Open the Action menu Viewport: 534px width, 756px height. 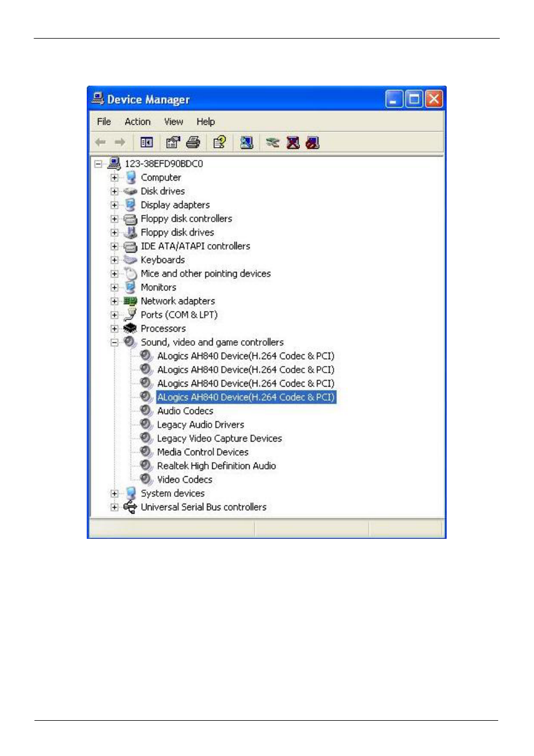(x=138, y=121)
